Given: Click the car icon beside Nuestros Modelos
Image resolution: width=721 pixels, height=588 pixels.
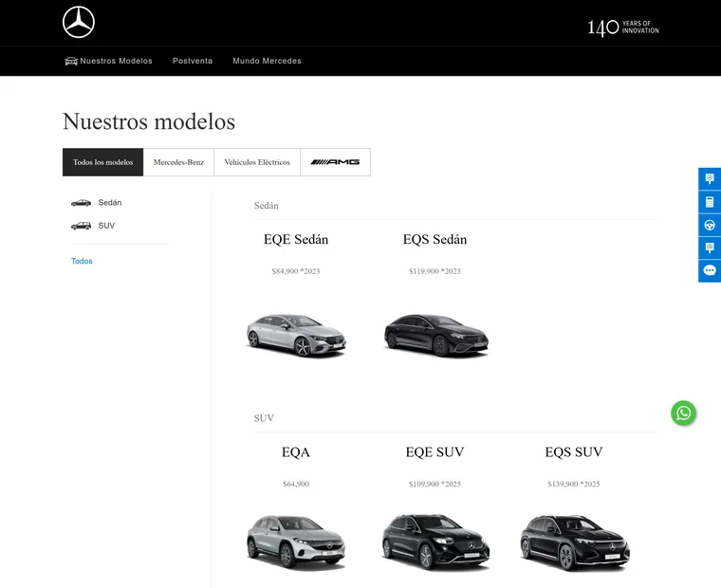Looking at the screenshot, I should [71, 61].
